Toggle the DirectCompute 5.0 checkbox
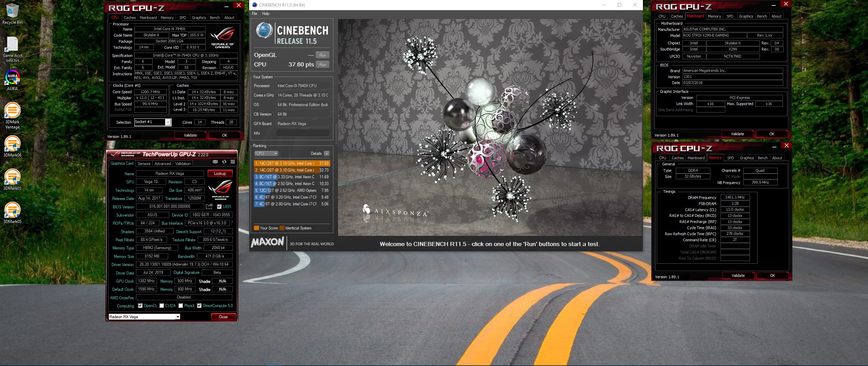Screen dimensions: 868x366 199,306
